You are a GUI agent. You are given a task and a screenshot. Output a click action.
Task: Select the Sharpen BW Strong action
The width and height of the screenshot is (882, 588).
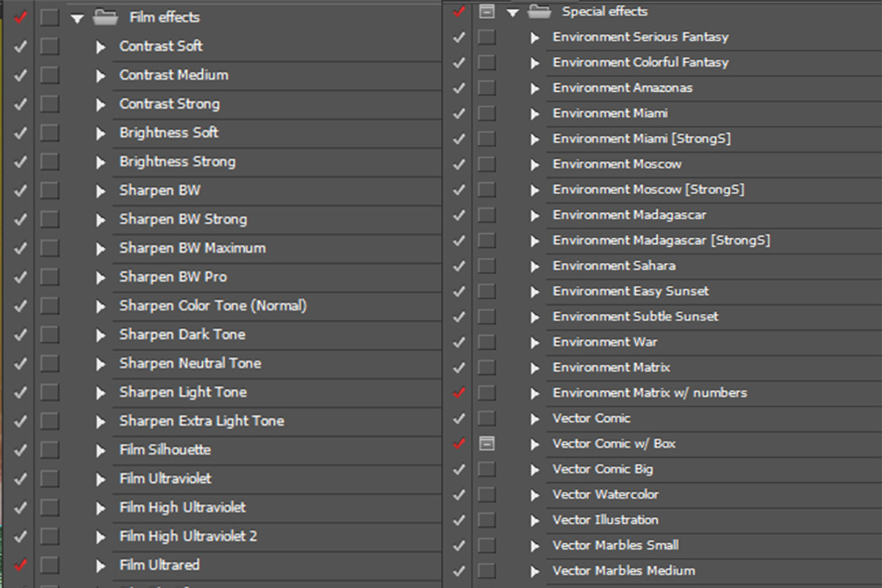[x=183, y=219]
